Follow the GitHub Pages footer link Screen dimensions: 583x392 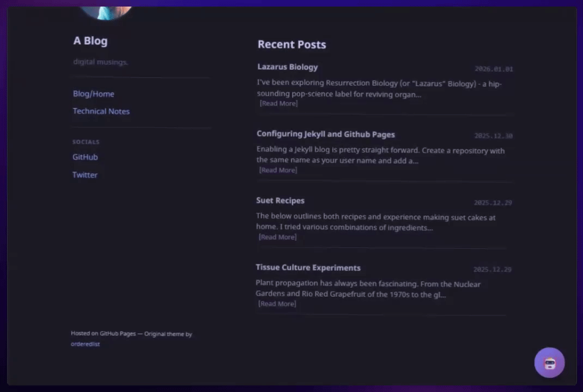[x=118, y=334]
